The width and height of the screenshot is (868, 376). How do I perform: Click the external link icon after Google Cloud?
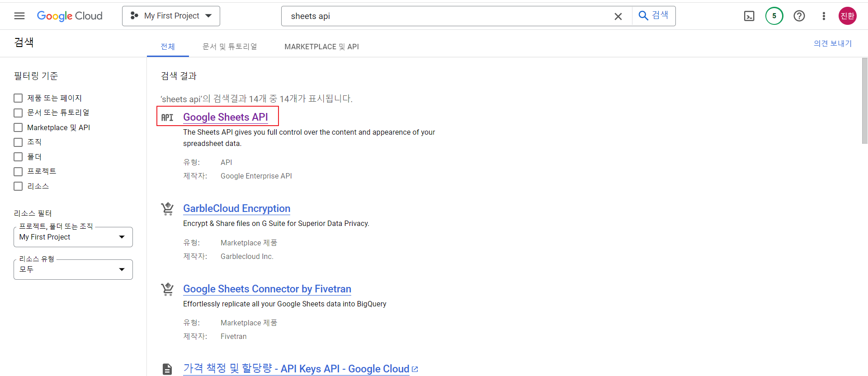[415, 369]
